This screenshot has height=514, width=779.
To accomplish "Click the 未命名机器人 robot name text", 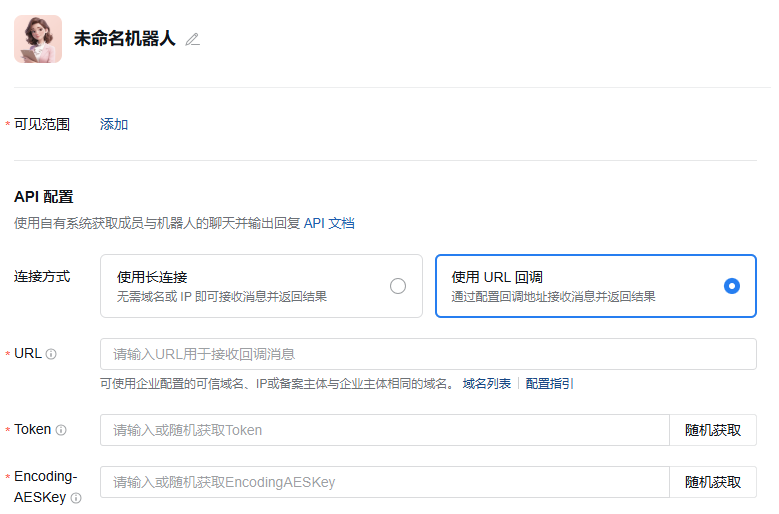I will point(124,39).
